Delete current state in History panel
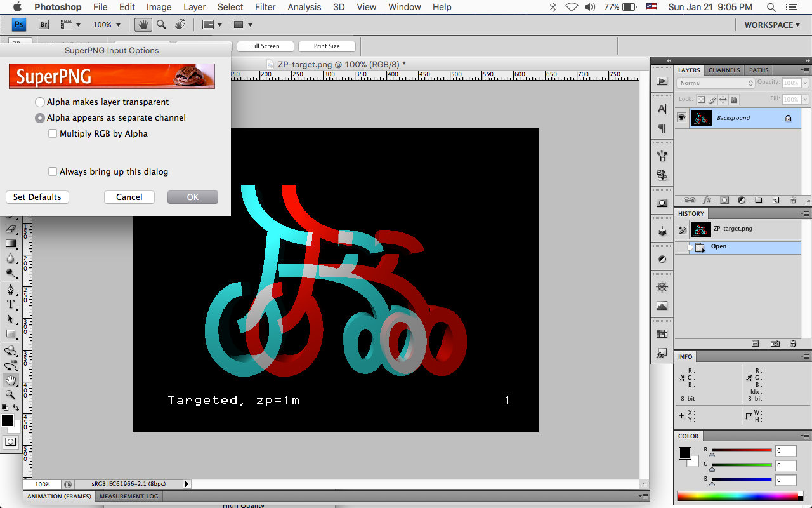 tap(793, 344)
